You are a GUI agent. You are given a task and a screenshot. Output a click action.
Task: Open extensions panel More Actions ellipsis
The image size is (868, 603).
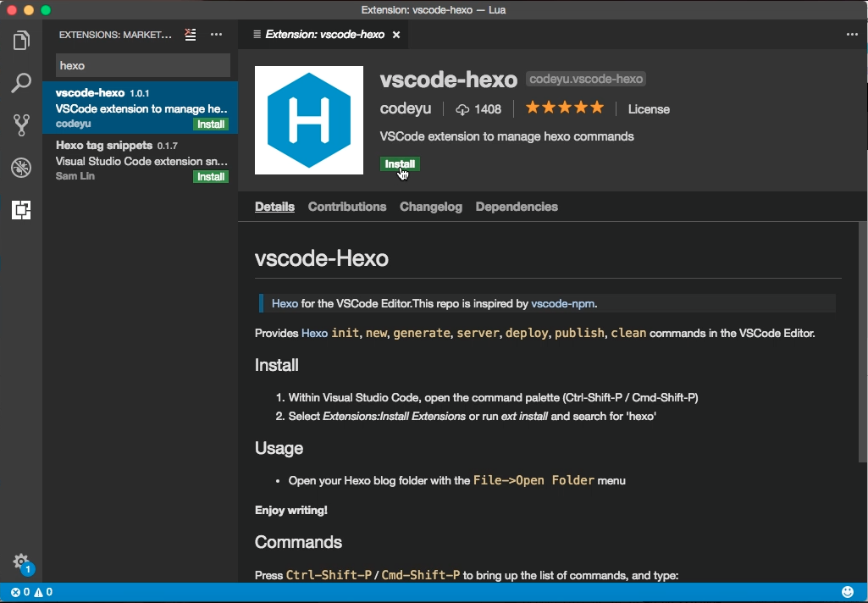pyautogui.click(x=217, y=35)
